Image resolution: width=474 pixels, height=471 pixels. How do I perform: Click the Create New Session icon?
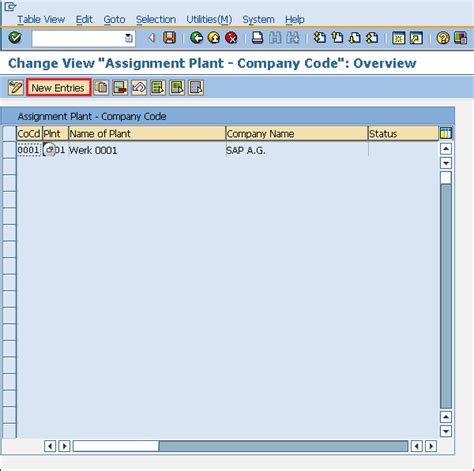pos(399,38)
